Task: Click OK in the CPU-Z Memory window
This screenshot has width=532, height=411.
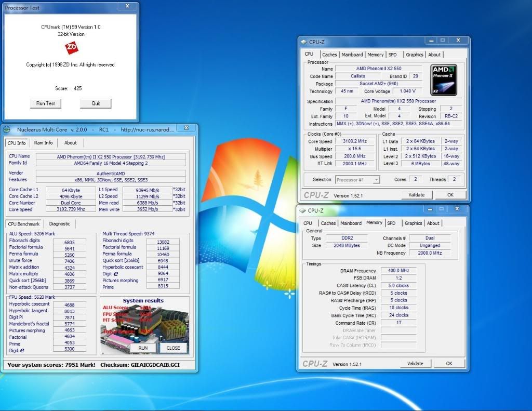Action: coord(449,364)
